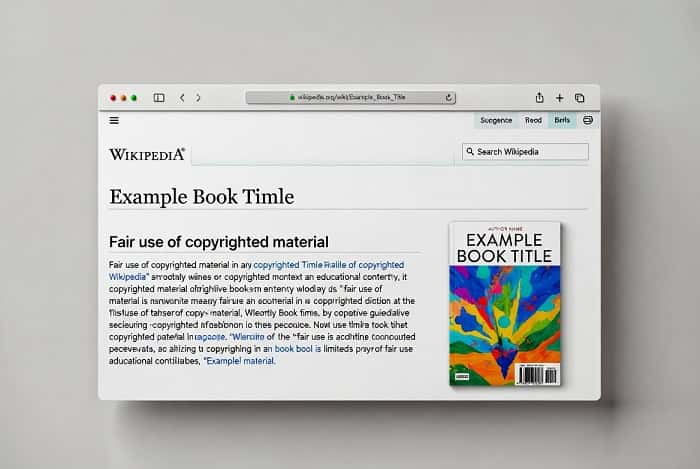
Task: Select the Berfs tab
Action: [562, 120]
